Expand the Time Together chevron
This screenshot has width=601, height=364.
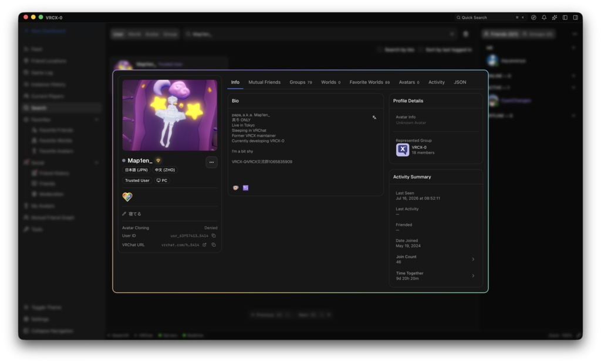473,276
